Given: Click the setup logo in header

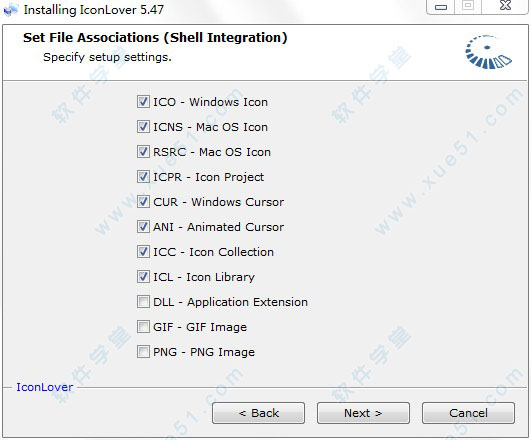Looking at the screenshot, I should (488, 52).
